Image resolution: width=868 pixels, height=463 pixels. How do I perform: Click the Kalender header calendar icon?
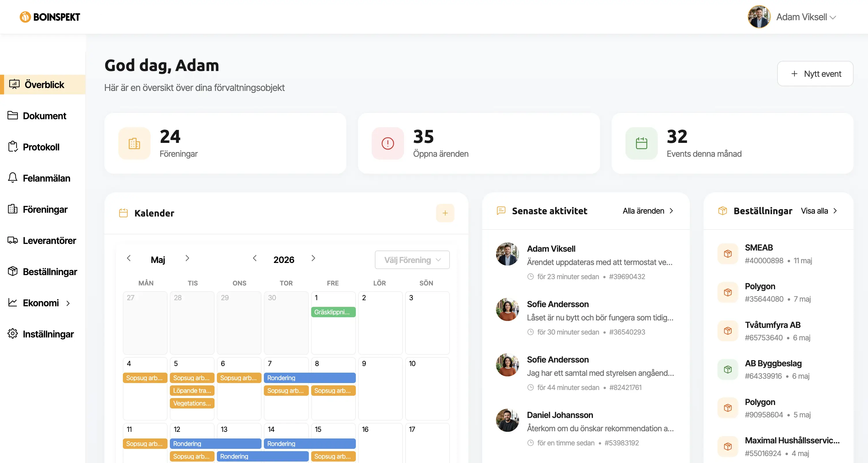pos(123,213)
